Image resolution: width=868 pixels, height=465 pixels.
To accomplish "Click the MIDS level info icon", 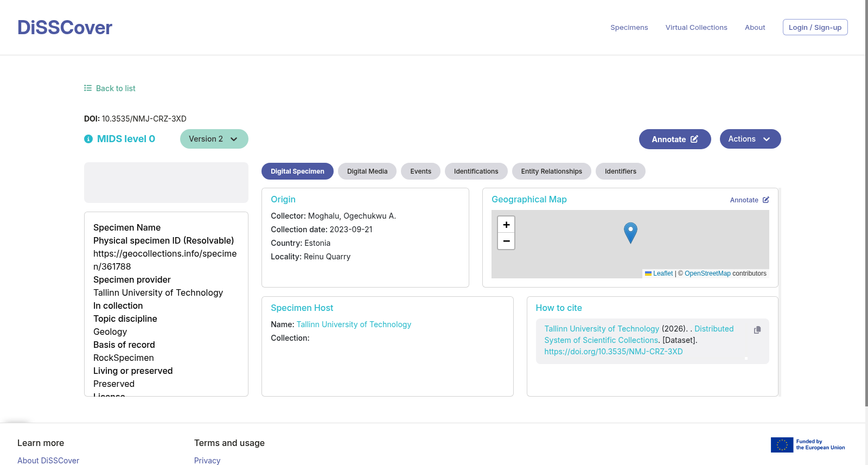I will [88, 139].
